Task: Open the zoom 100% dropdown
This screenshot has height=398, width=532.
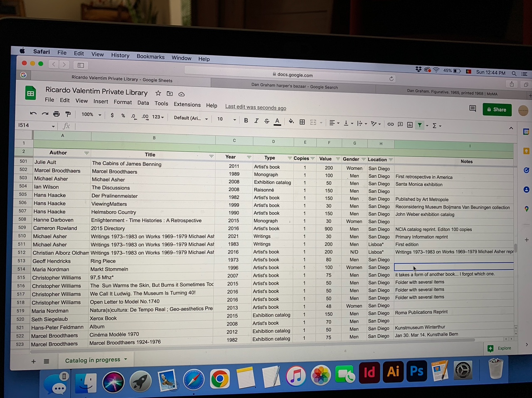Action: tap(91, 115)
